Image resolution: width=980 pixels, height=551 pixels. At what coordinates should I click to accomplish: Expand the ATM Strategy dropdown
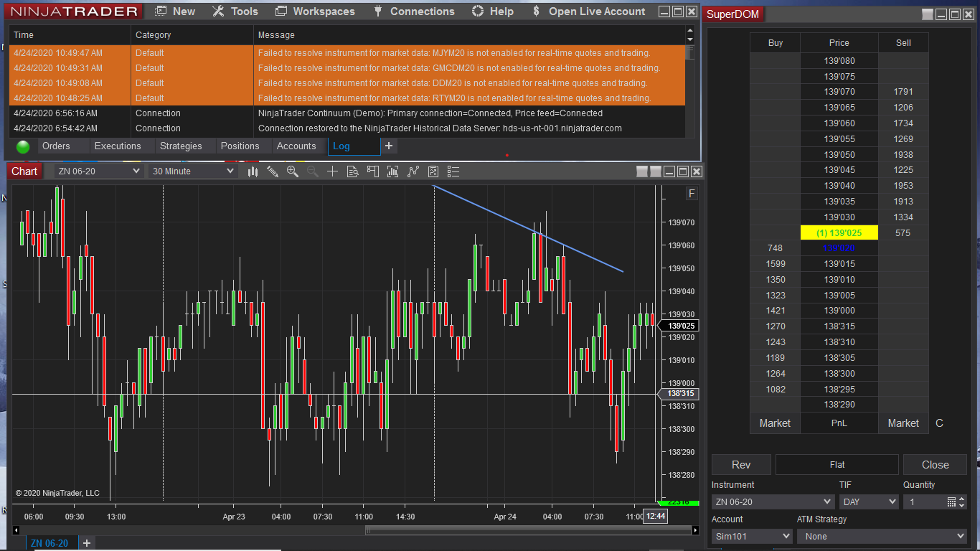coord(882,536)
